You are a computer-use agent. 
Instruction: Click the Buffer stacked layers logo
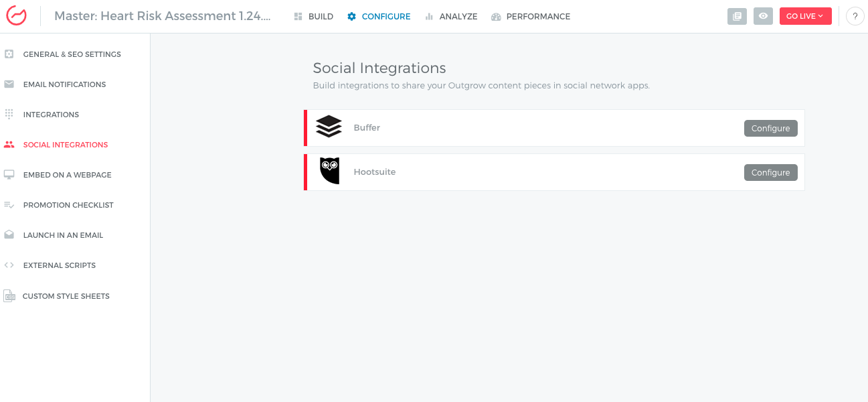coord(329,127)
